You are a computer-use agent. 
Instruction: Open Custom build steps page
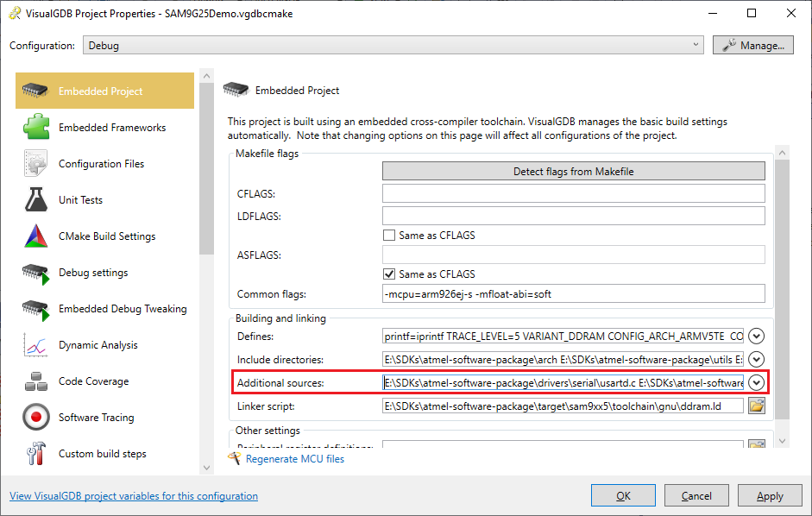(x=104, y=453)
